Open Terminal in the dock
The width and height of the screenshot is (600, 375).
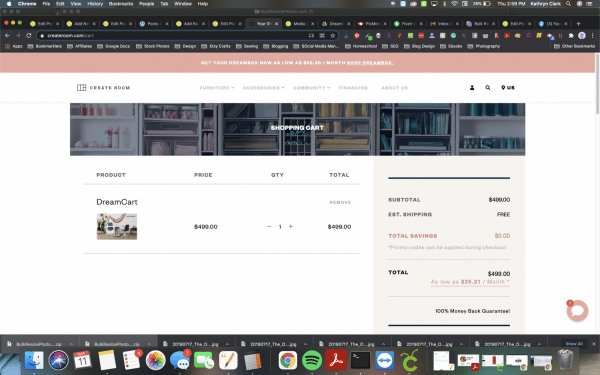click(x=360, y=360)
